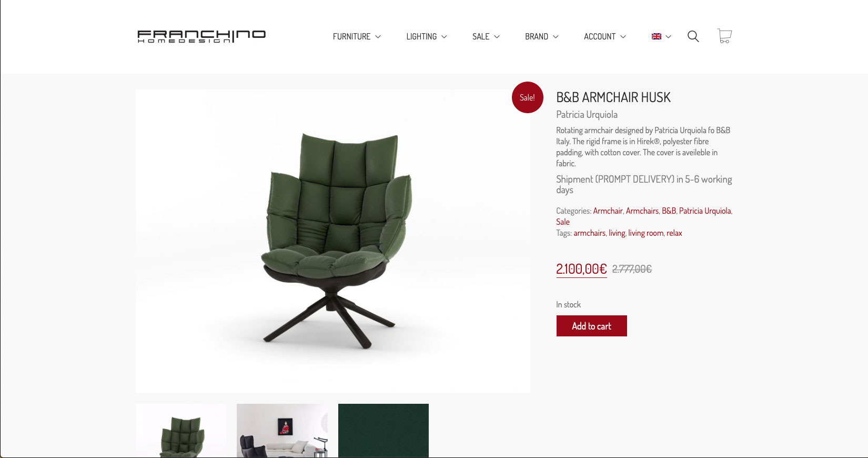Open the search magnifier icon

pos(693,36)
